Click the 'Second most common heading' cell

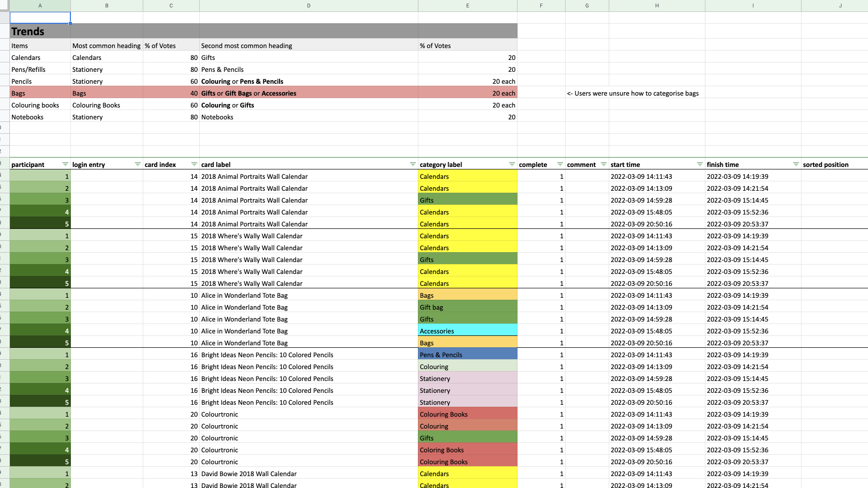(x=309, y=46)
